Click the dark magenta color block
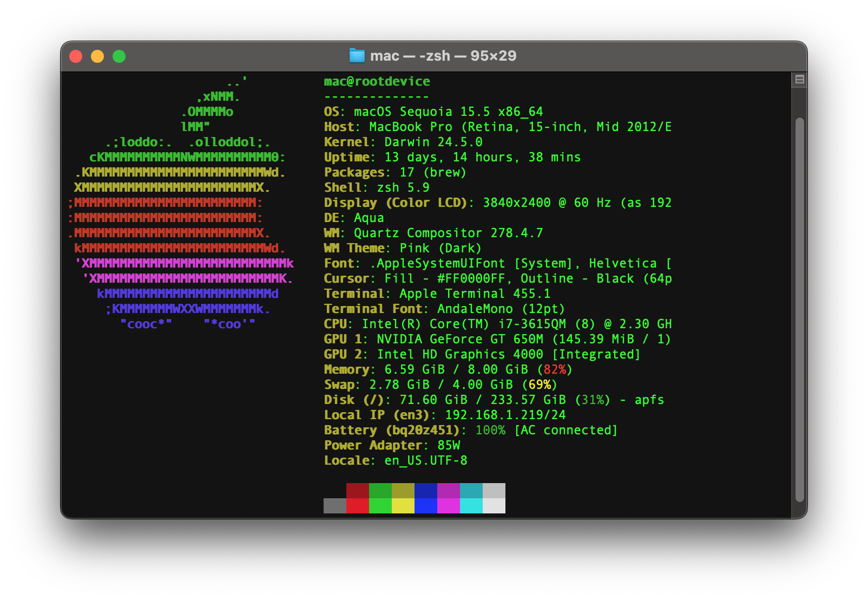Image resolution: width=868 pixels, height=599 pixels. click(449, 491)
